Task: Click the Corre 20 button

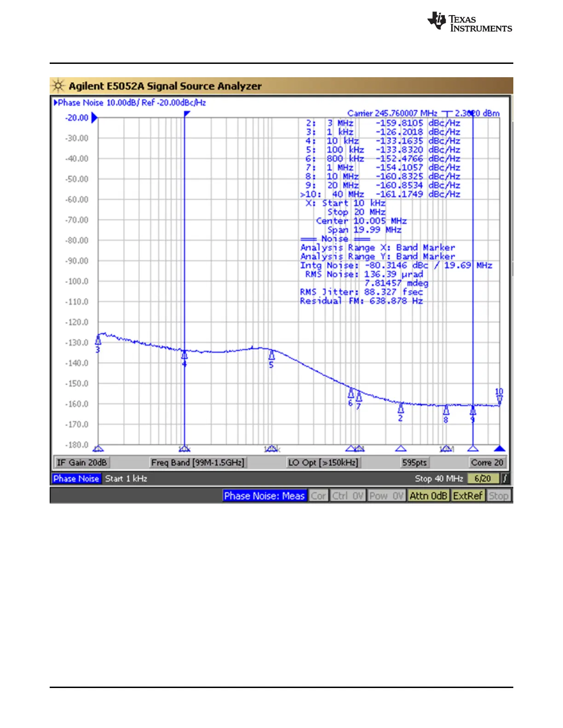Action: [x=487, y=462]
